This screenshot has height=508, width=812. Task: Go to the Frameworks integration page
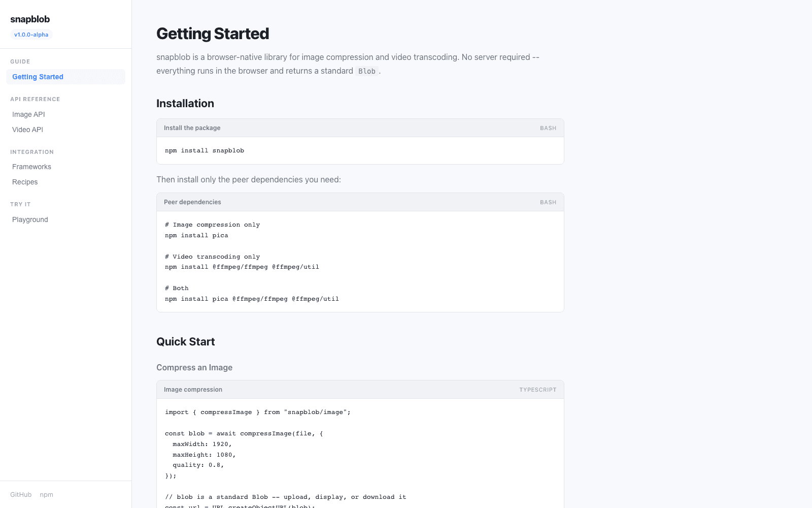click(31, 167)
